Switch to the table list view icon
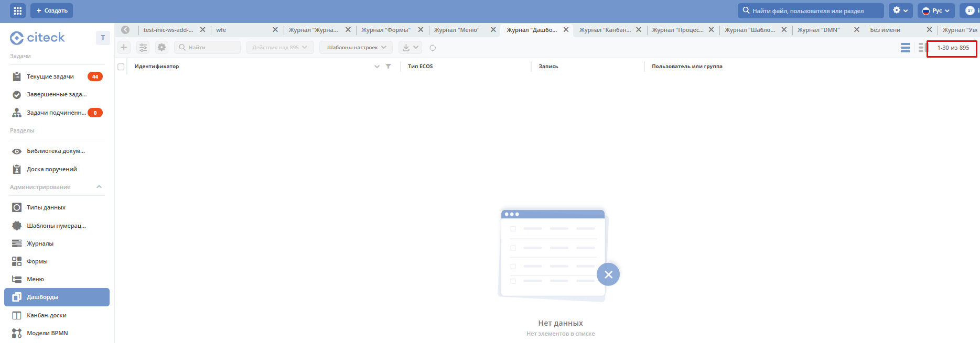Screen dimensions: 980x343 click(x=905, y=48)
